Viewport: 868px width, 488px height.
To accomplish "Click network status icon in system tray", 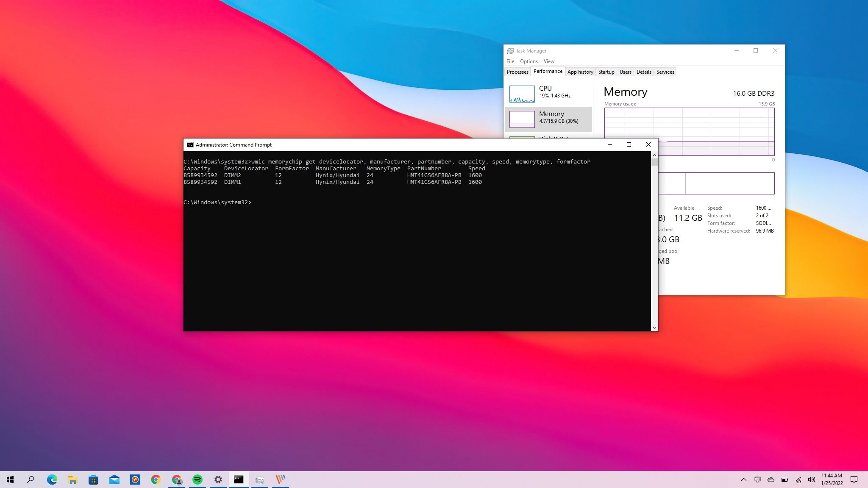I will 798,480.
